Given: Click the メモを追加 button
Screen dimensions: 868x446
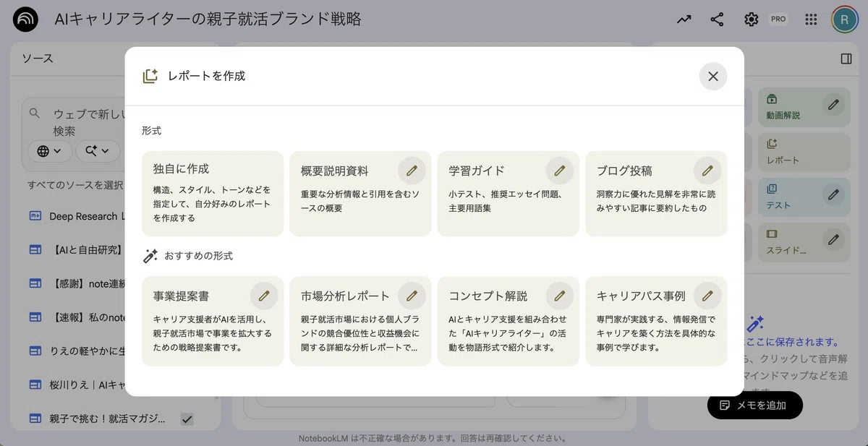Looking at the screenshot, I should [755, 405].
